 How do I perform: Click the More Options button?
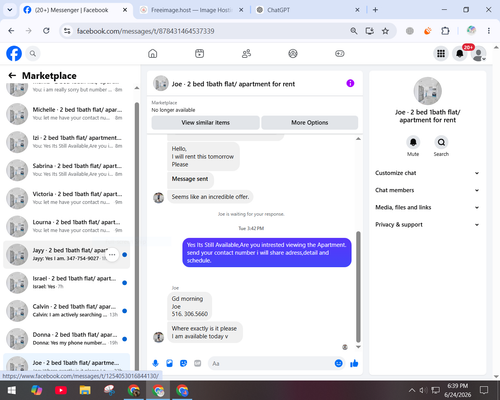pos(310,123)
